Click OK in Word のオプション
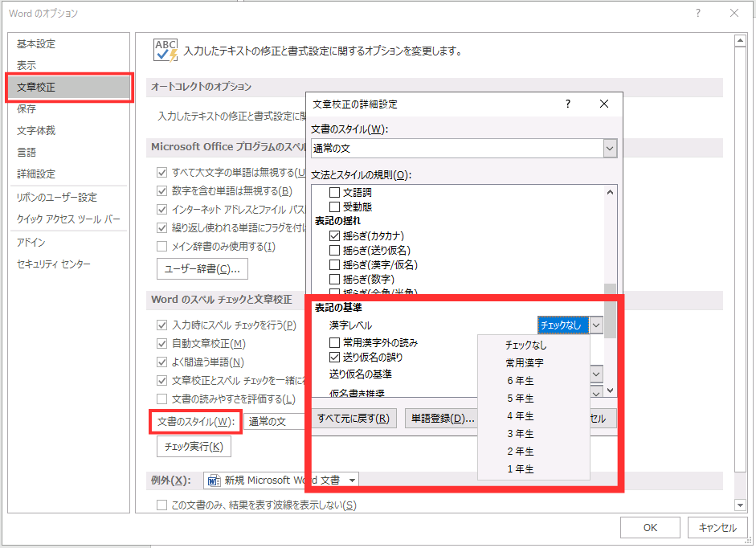 pyautogui.click(x=650, y=527)
